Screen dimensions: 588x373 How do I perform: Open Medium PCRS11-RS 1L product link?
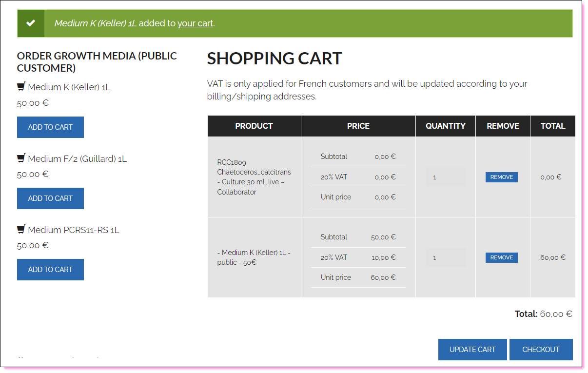point(74,230)
